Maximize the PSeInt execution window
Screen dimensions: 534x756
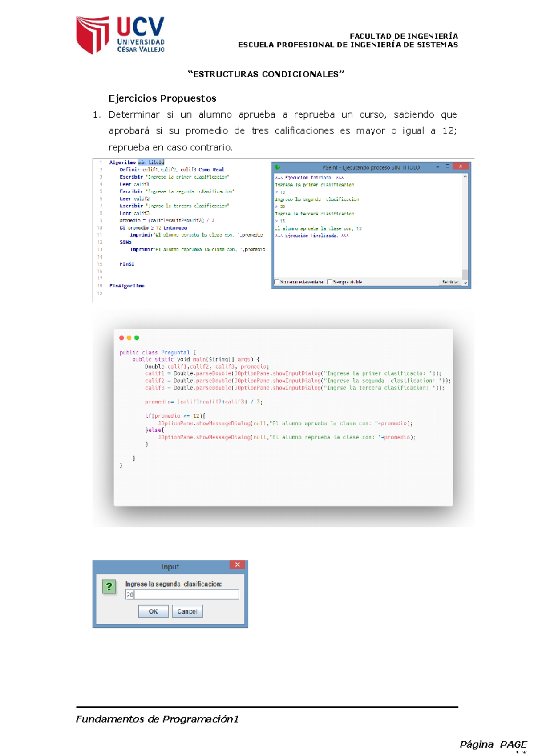tap(448, 166)
